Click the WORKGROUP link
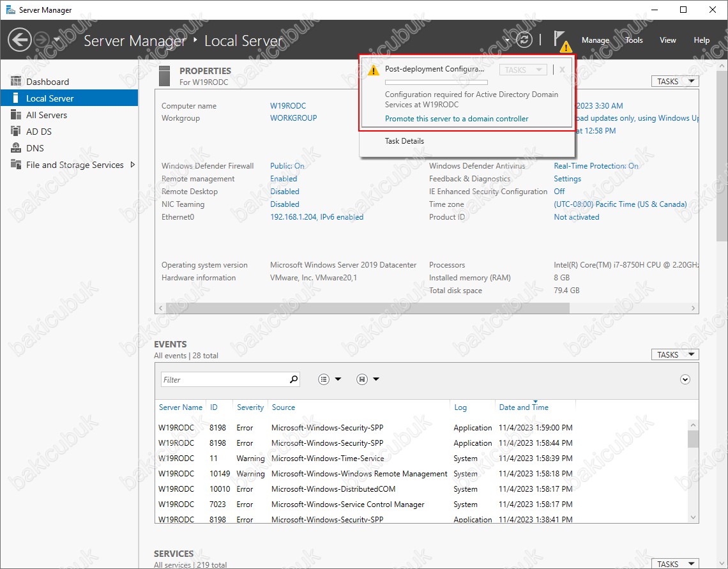The width and height of the screenshot is (728, 569). tap(293, 118)
